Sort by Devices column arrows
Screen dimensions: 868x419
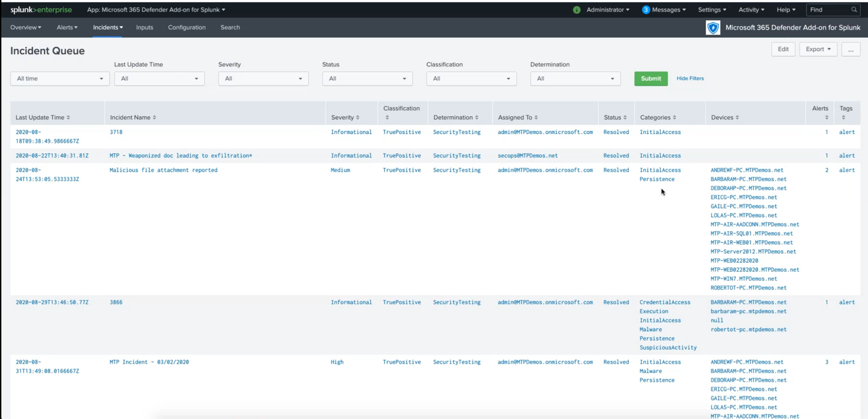[x=737, y=117]
